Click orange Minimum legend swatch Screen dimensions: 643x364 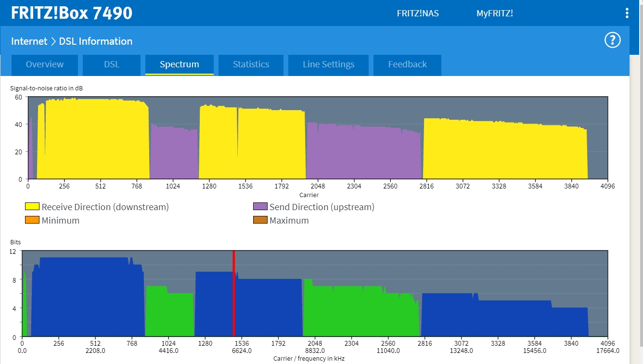[x=32, y=220]
